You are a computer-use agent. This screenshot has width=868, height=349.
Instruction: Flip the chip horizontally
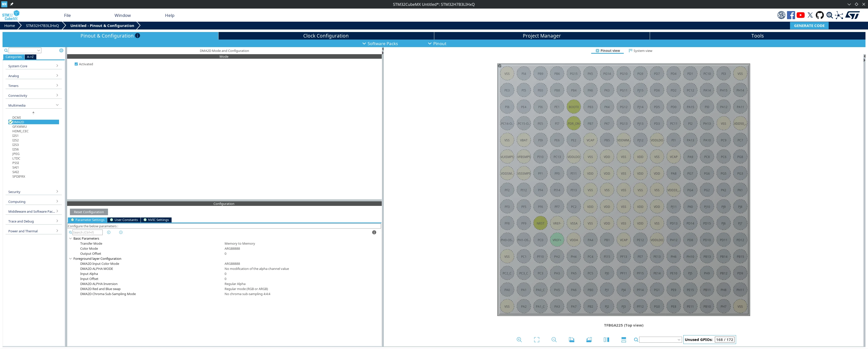click(x=607, y=340)
